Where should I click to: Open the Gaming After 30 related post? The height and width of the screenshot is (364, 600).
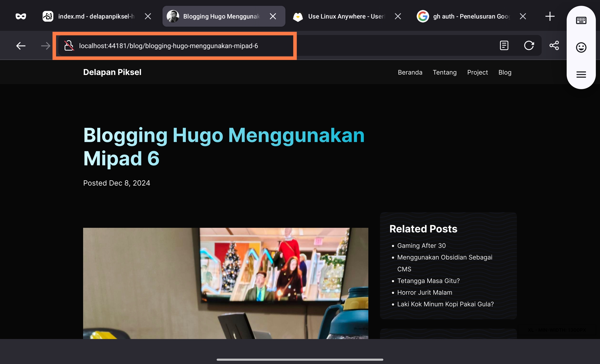click(421, 246)
